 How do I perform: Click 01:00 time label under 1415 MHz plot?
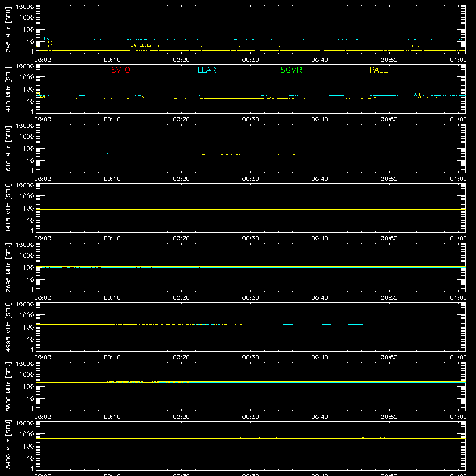(x=458, y=239)
